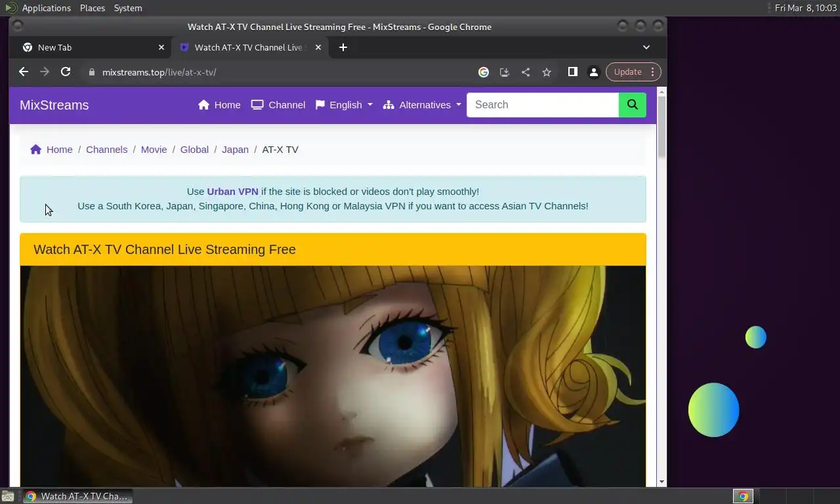Open the Chrome profile avatar

click(x=594, y=72)
